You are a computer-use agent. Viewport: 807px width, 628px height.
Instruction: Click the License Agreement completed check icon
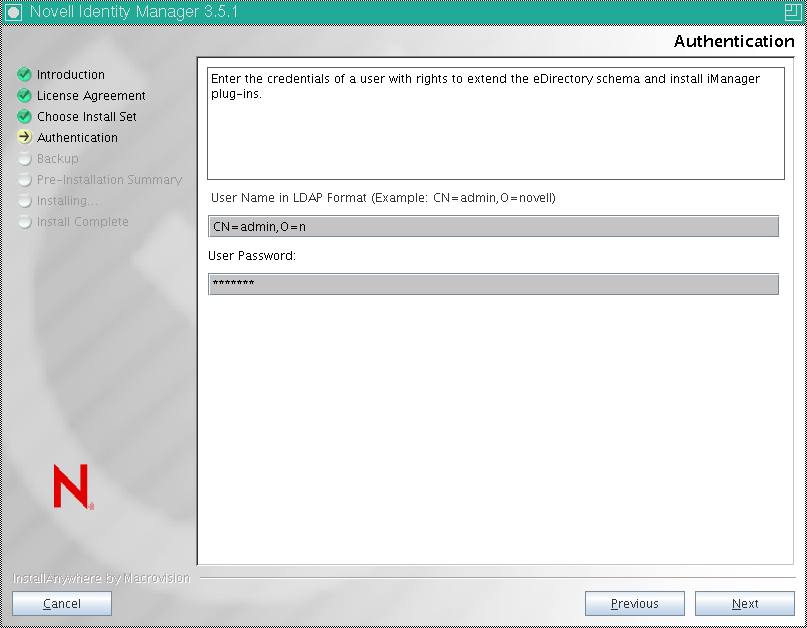pyautogui.click(x=23, y=95)
